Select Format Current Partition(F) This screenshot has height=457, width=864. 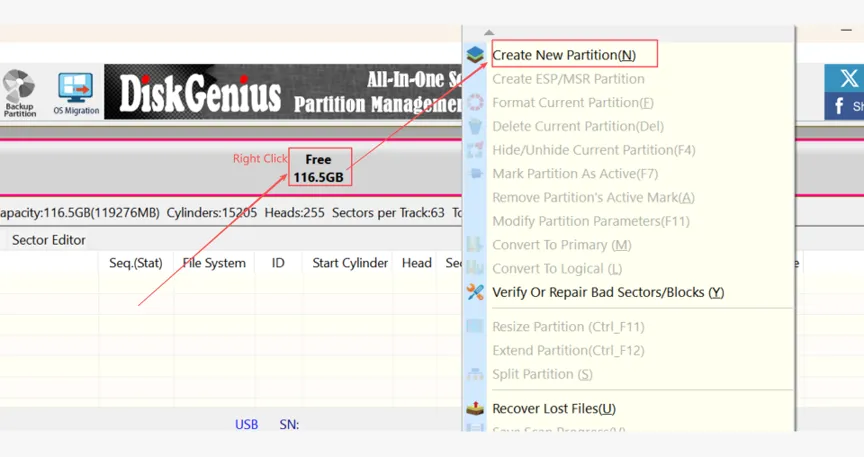573,103
